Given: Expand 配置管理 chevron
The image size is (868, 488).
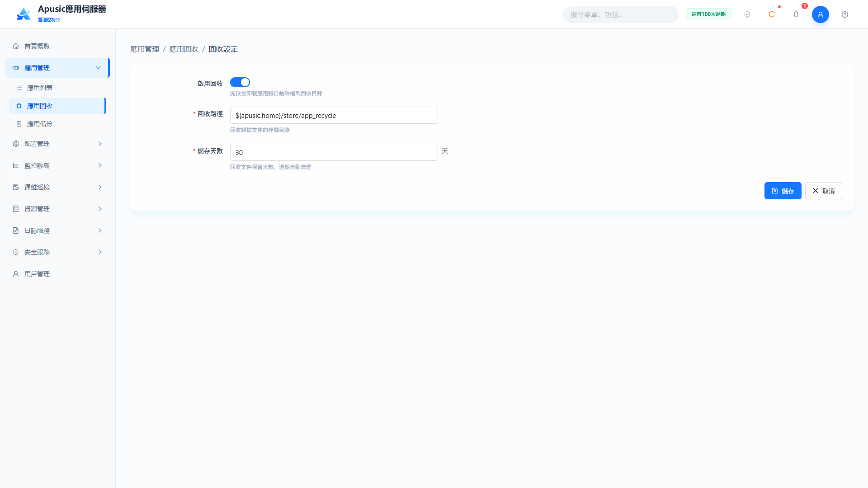Looking at the screenshot, I should [100, 144].
